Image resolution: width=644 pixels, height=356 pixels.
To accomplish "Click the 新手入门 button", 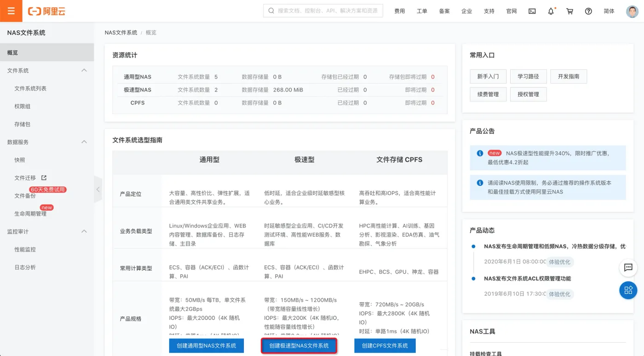I will (488, 76).
